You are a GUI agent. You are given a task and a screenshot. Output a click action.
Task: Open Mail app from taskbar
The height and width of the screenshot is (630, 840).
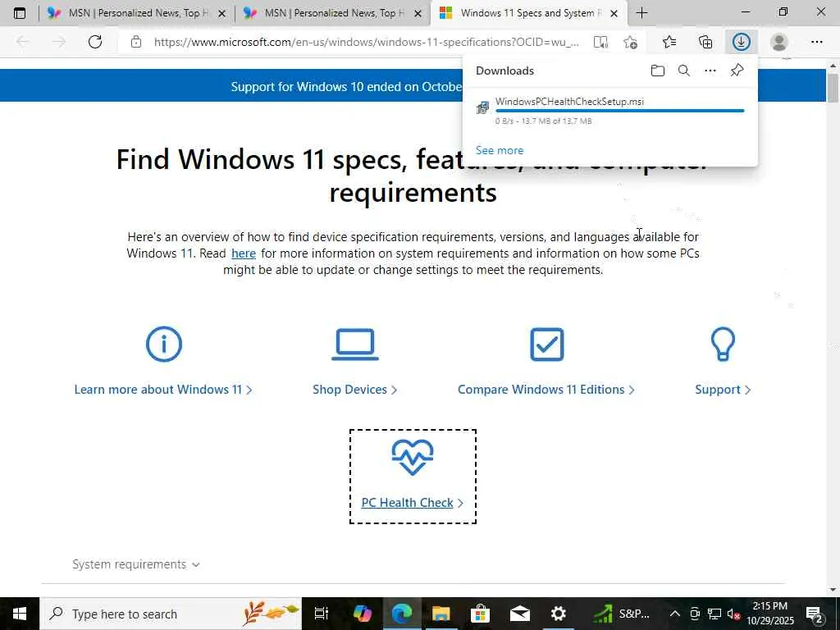click(519, 614)
